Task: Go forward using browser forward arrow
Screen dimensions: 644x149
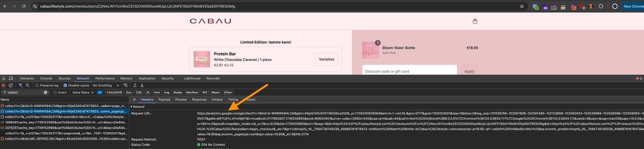Action: [14, 6]
